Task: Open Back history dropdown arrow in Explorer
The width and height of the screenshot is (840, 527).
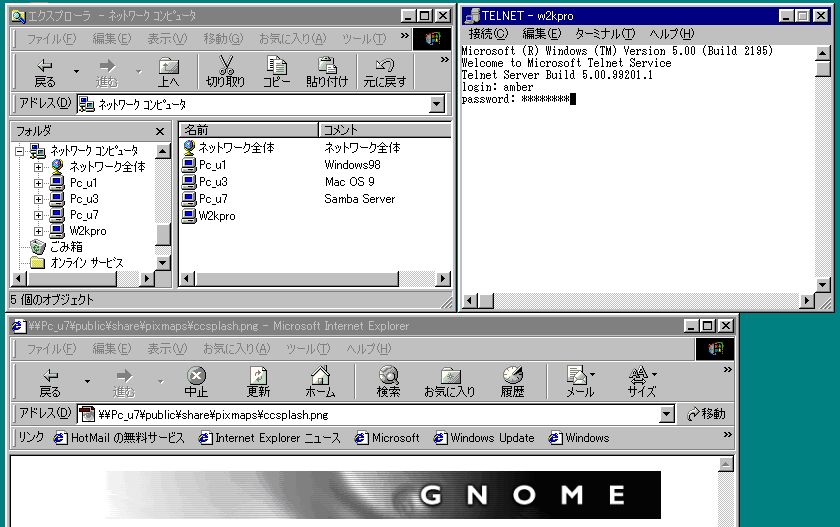Action: (76, 71)
